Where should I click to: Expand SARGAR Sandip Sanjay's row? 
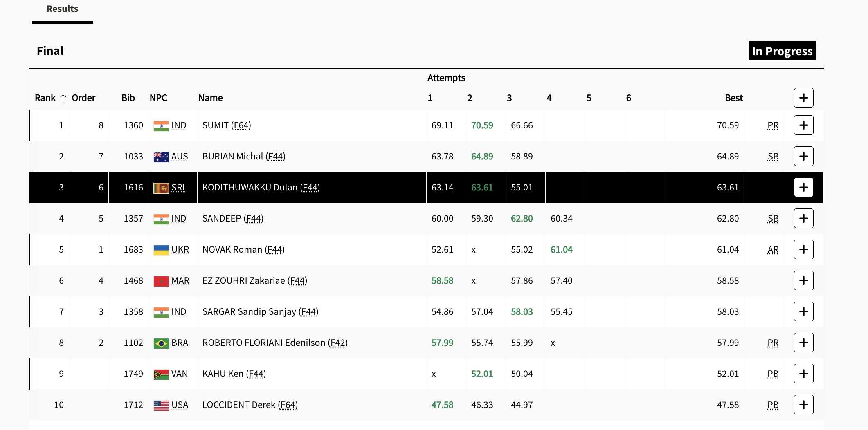[803, 311]
